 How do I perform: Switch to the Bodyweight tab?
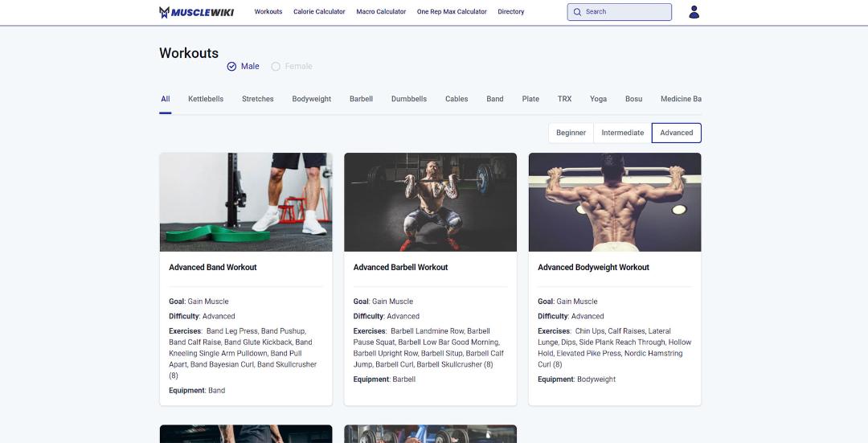pyautogui.click(x=311, y=99)
